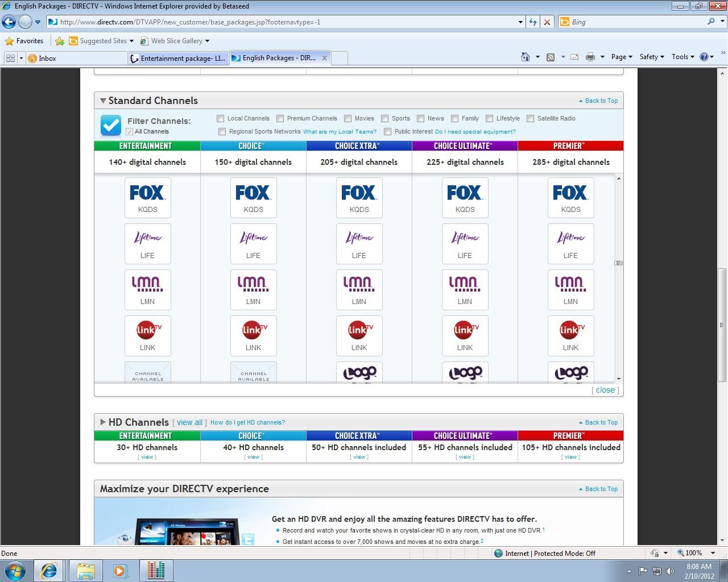
Task: Check the Premium Channels filter
Action: (x=280, y=118)
